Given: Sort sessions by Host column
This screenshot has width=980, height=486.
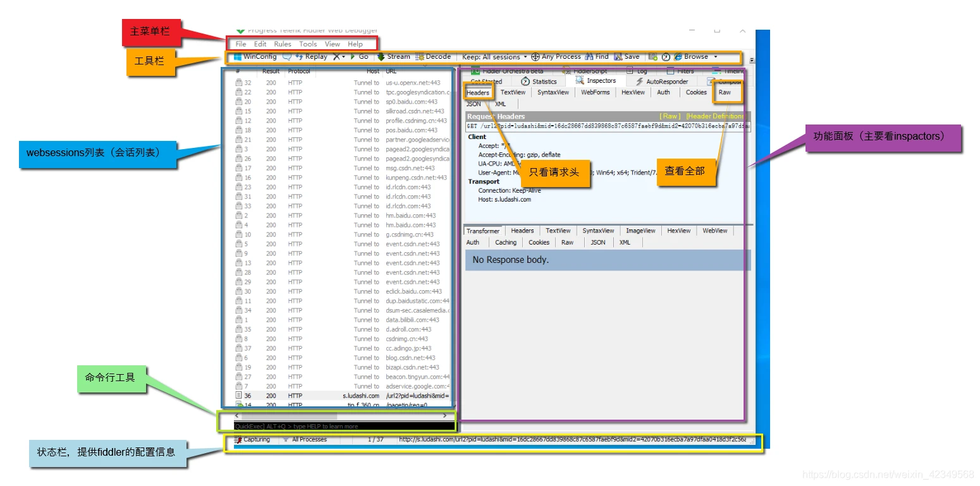Looking at the screenshot, I should 373,71.
